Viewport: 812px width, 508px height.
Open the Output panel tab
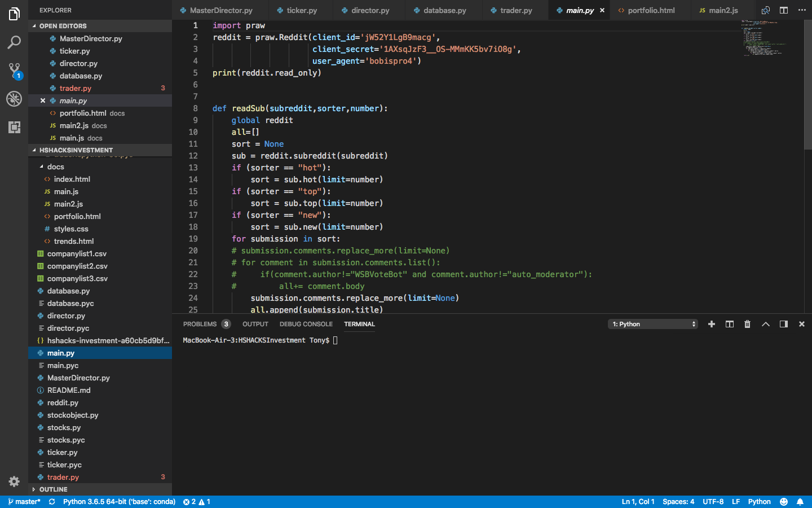[x=255, y=324]
